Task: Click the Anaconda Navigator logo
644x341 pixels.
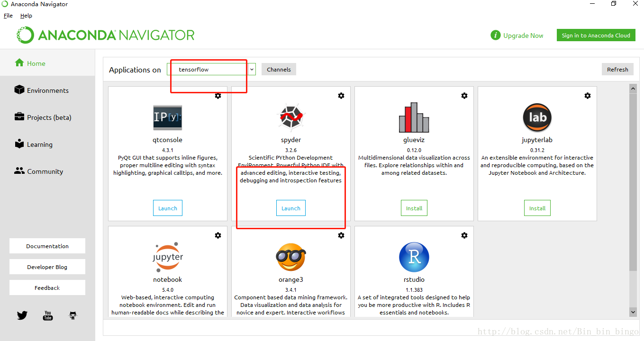Action: (x=106, y=35)
